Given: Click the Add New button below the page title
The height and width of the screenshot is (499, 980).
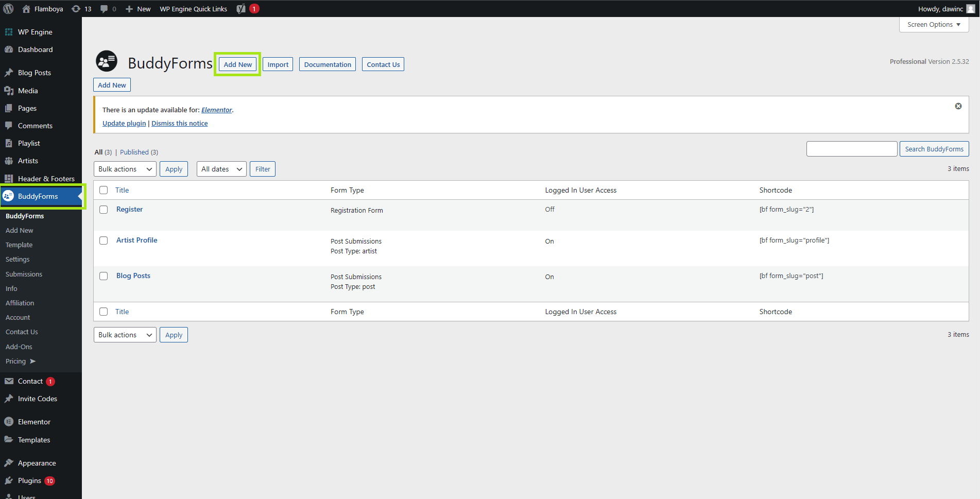Looking at the screenshot, I should pyautogui.click(x=112, y=85).
